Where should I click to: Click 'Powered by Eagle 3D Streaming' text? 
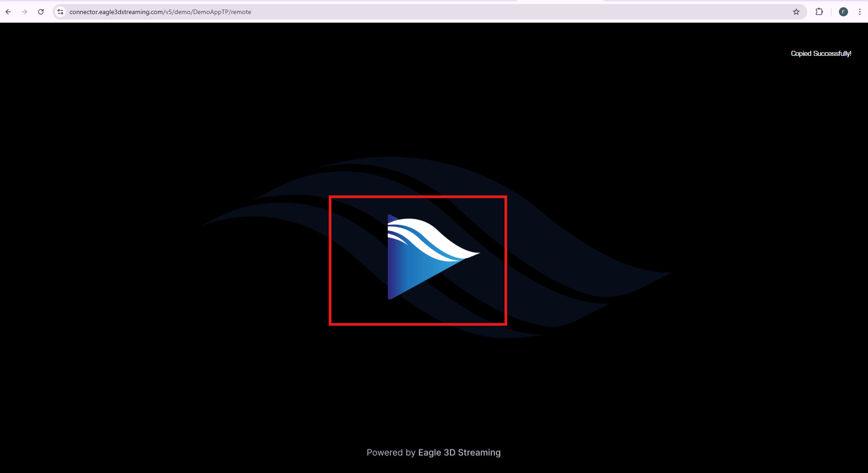click(434, 453)
